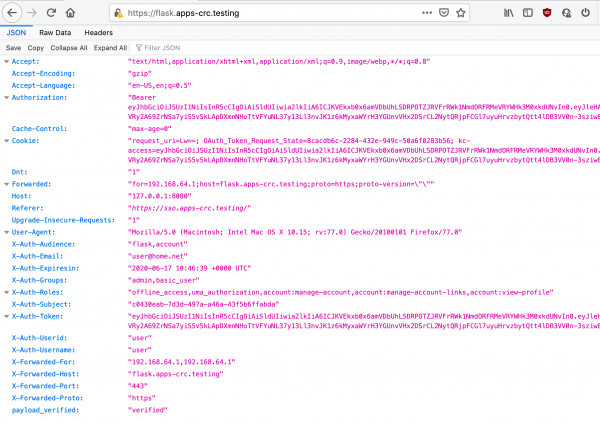Click the power icon in the toolbar
Viewport: 600px width, 422px height.
coord(584,13)
